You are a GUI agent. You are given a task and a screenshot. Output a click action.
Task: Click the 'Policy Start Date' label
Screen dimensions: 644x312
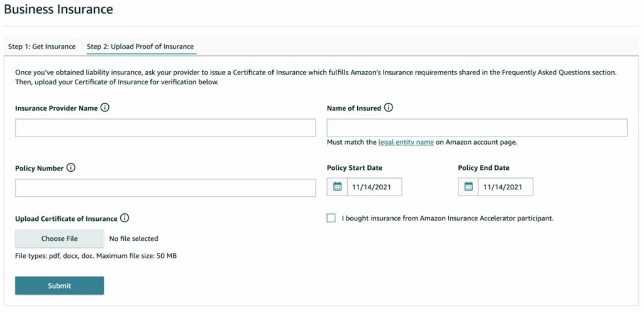[x=355, y=168]
